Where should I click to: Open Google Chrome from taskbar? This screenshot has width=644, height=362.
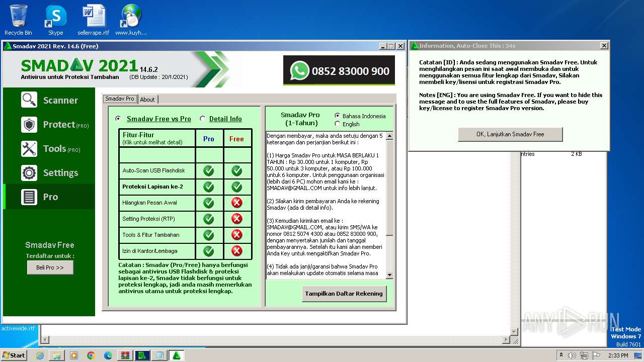pyautogui.click(x=91, y=355)
